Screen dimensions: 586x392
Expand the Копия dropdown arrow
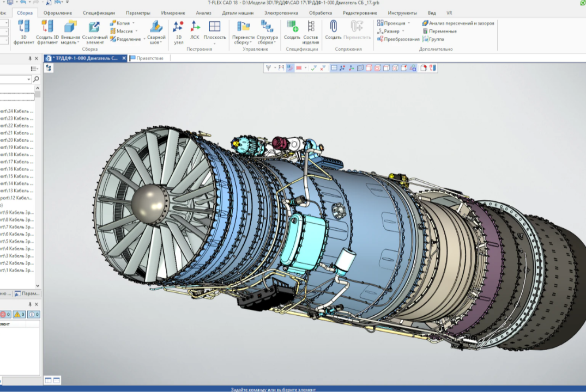click(135, 23)
